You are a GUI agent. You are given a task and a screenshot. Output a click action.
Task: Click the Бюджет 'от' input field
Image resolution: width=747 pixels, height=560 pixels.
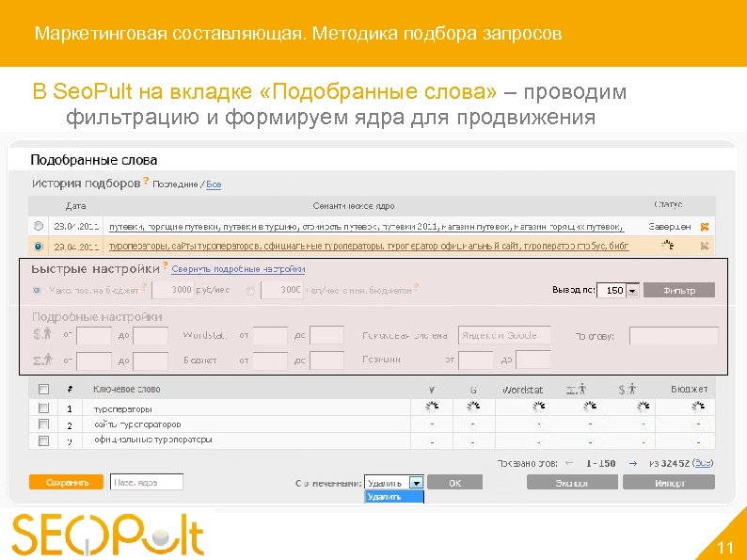[270, 360]
